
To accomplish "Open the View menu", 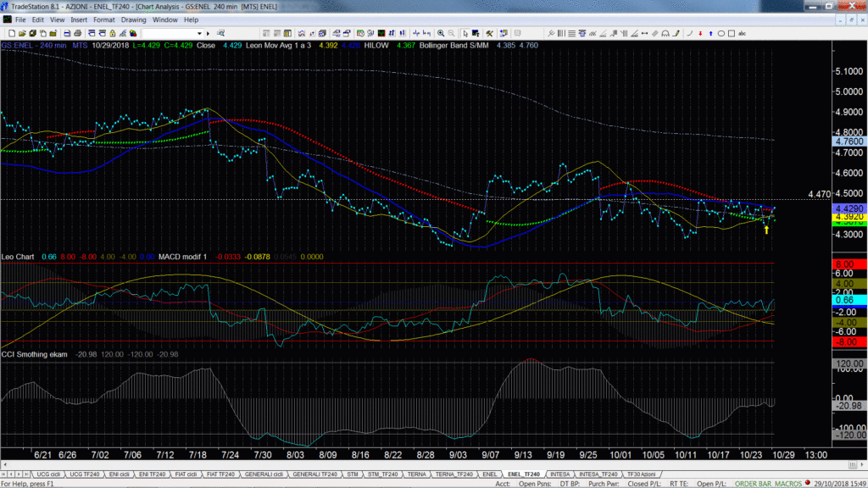I will point(57,20).
